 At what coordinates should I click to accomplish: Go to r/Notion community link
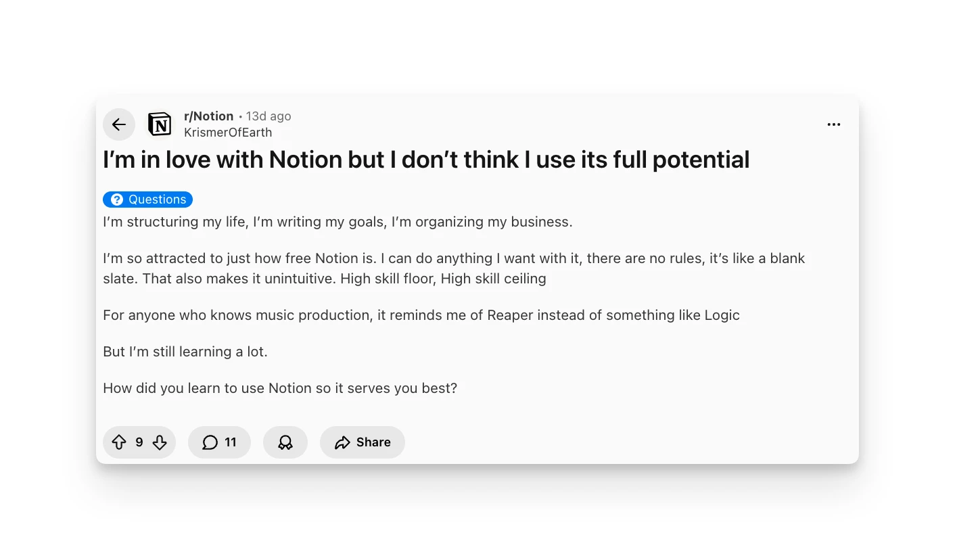208,116
